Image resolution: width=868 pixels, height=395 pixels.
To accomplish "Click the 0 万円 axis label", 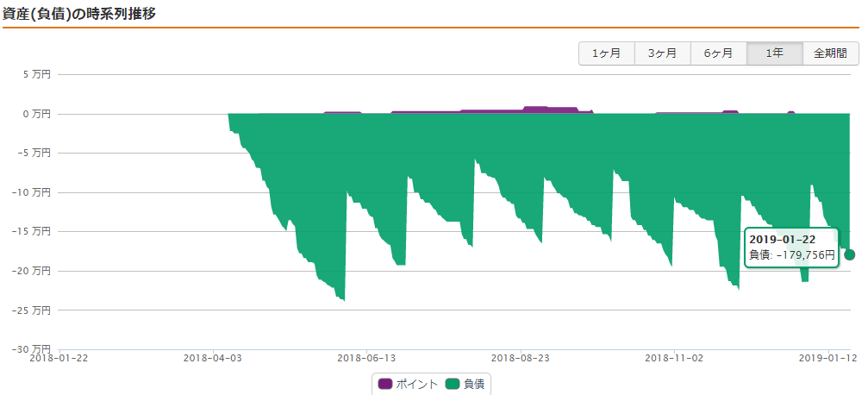I will pyautogui.click(x=36, y=114).
